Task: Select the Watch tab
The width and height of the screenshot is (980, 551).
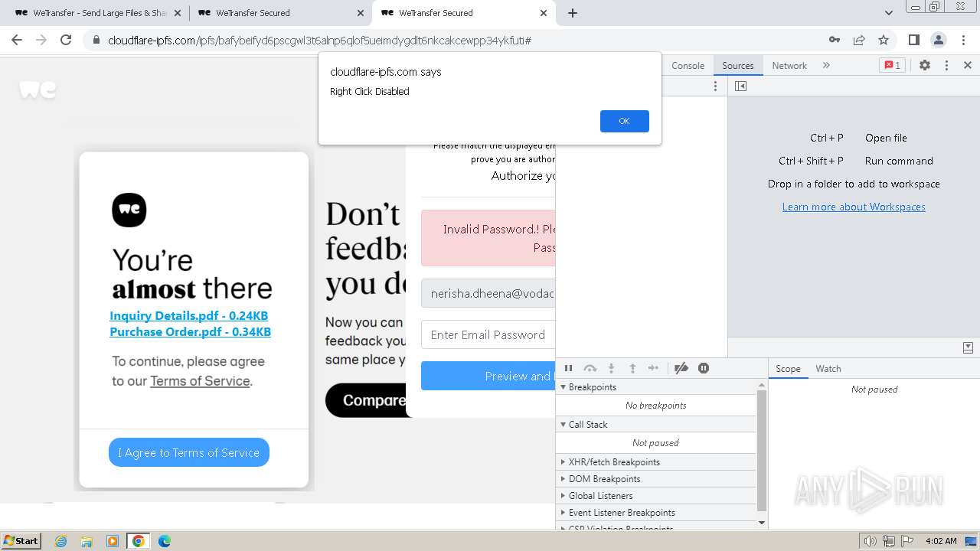Action: point(828,369)
